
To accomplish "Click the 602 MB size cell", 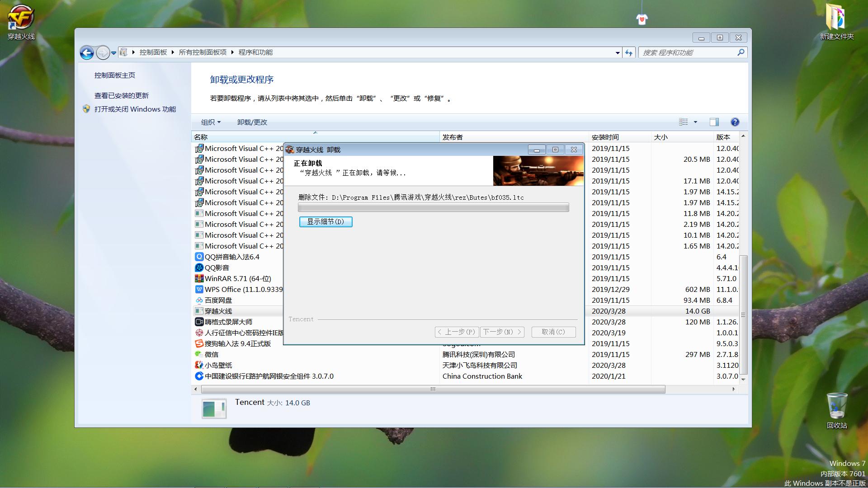I will pos(698,289).
